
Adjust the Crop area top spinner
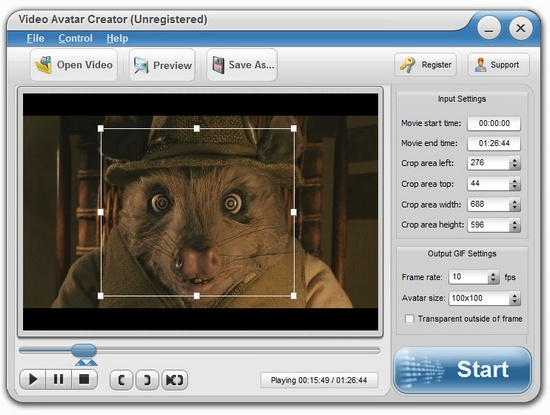point(515,184)
